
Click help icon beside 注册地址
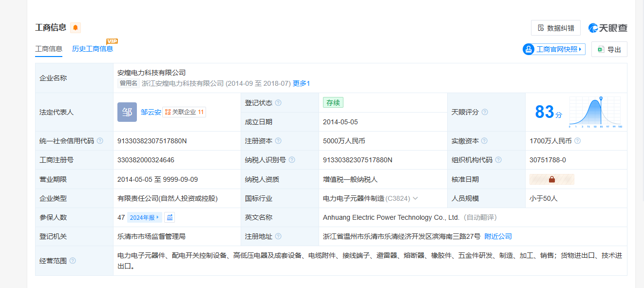pyautogui.click(x=278, y=236)
